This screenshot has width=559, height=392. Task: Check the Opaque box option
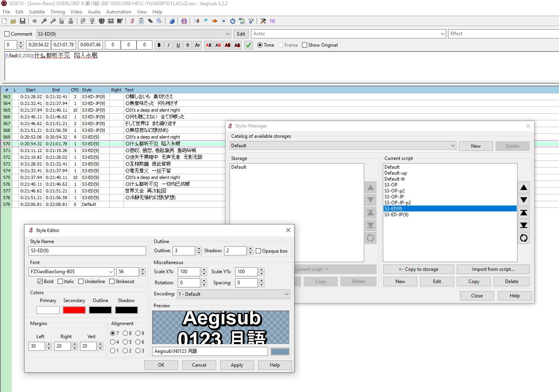pos(259,251)
